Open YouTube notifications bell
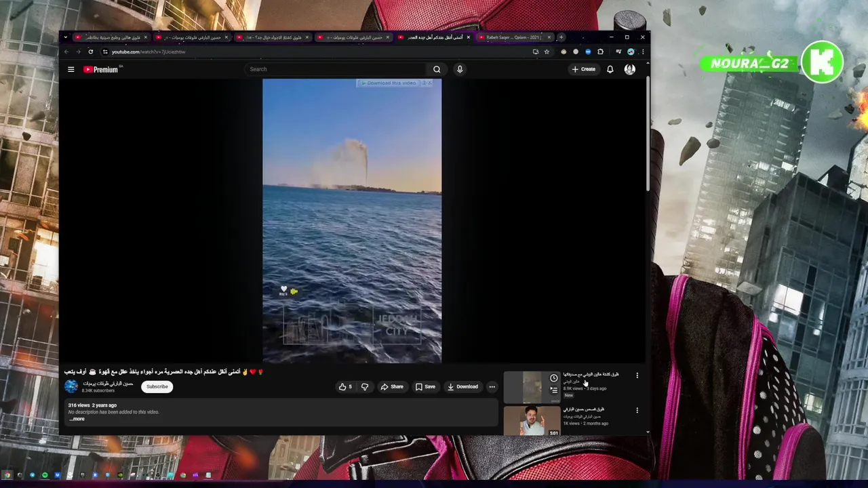The width and height of the screenshot is (868, 488). point(610,69)
